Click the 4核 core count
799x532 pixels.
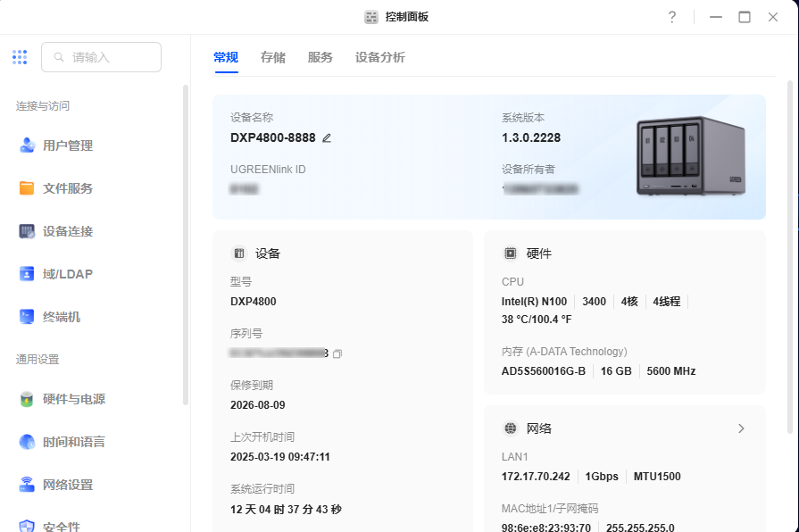[x=629, y=302]
